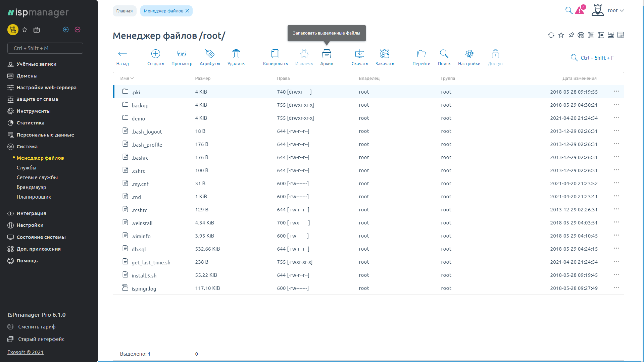Open Сетевые службы submenu item
The width and height of the screenshot is (644, 362).
point(37,177)
